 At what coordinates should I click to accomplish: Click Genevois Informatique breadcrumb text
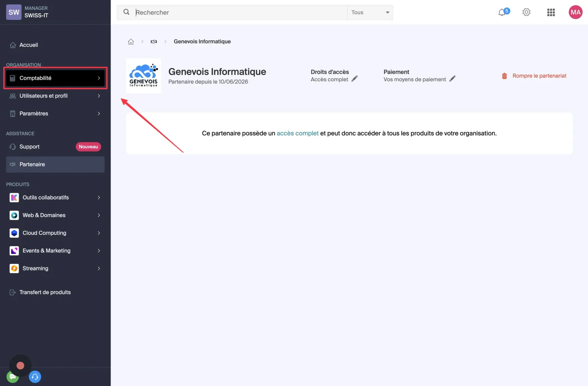[202, 42]
